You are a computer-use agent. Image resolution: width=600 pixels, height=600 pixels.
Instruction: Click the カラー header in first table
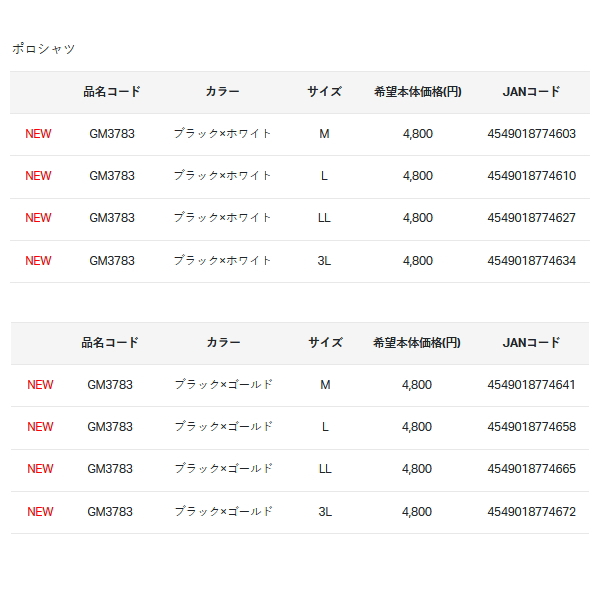(222, 92)
